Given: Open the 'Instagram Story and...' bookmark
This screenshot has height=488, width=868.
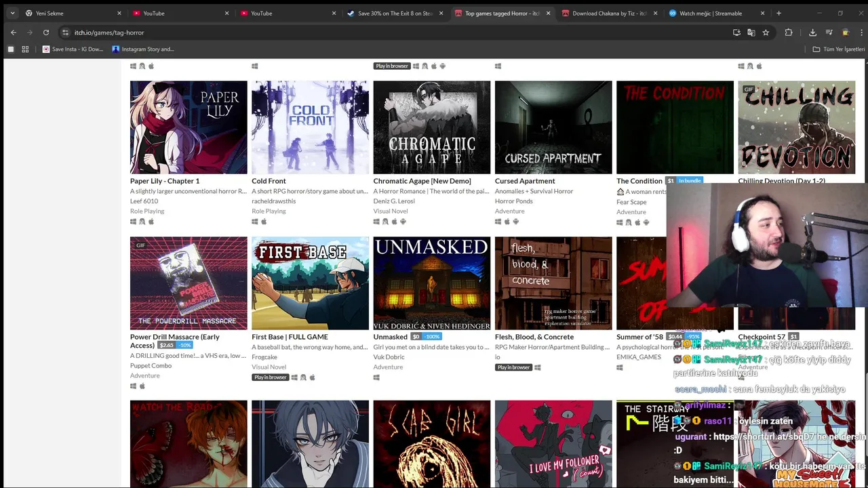Looking at the screenshot, I should pyautogui.click(x=142, y=49).
